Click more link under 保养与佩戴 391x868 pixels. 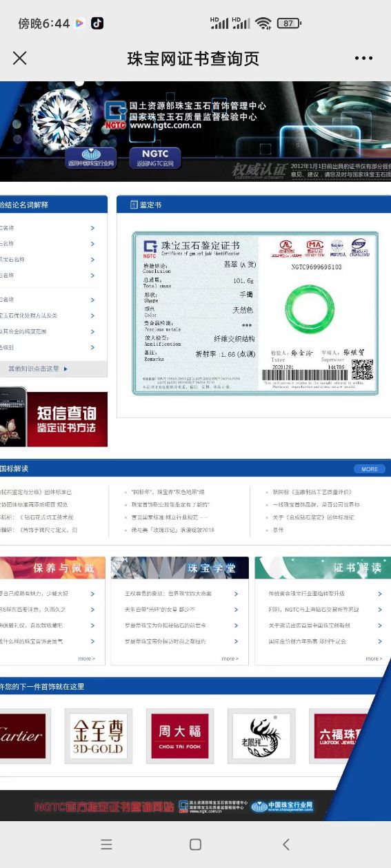point(86,659)
